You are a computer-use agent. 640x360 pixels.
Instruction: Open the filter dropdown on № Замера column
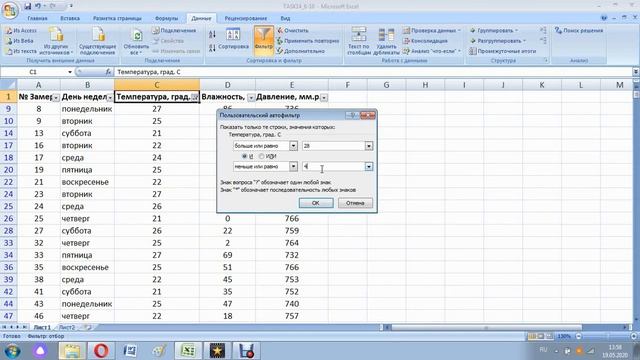(56, 98)
